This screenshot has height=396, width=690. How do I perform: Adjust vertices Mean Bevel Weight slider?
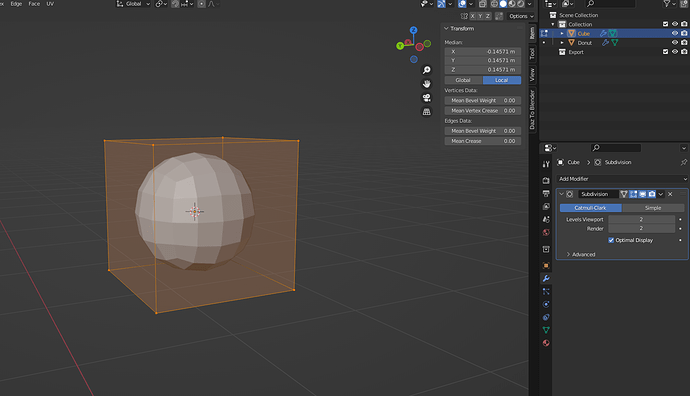pyautogui.click(x=483, y=100)
